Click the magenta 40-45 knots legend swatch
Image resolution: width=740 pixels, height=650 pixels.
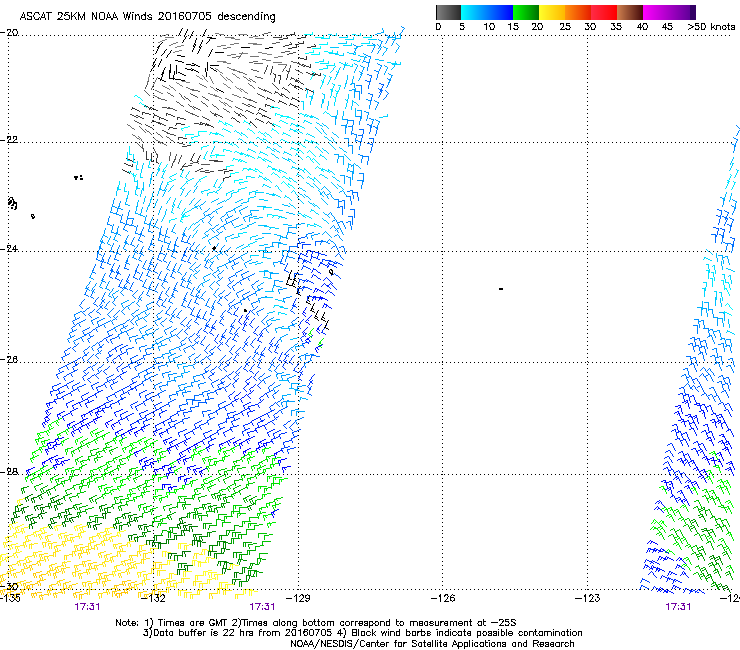pos(656,12)
